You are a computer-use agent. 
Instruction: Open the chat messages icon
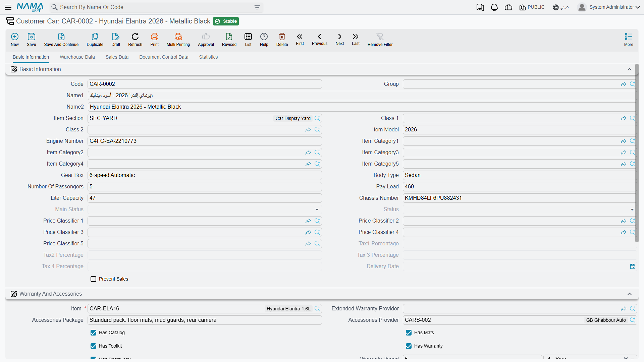tap(480, 7)
